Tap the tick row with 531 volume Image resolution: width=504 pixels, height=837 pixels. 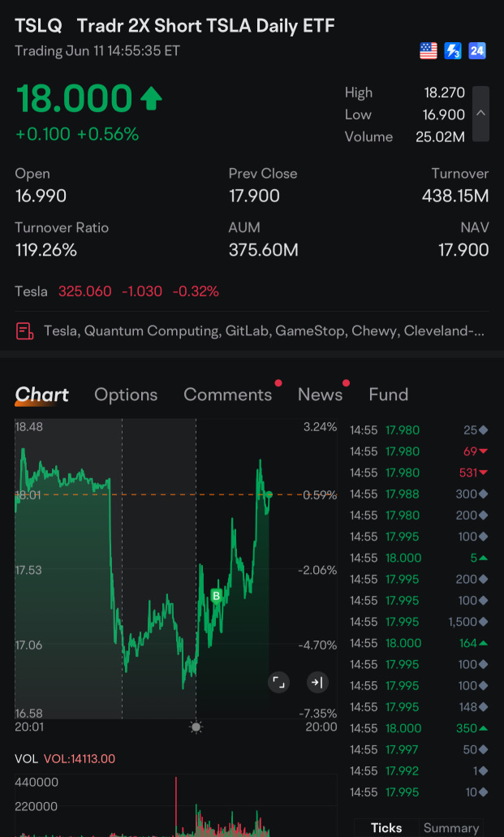tap(419, 472)
